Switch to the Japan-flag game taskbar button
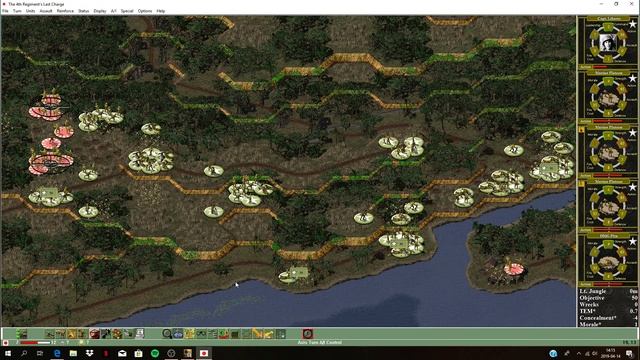 point(204,353)
